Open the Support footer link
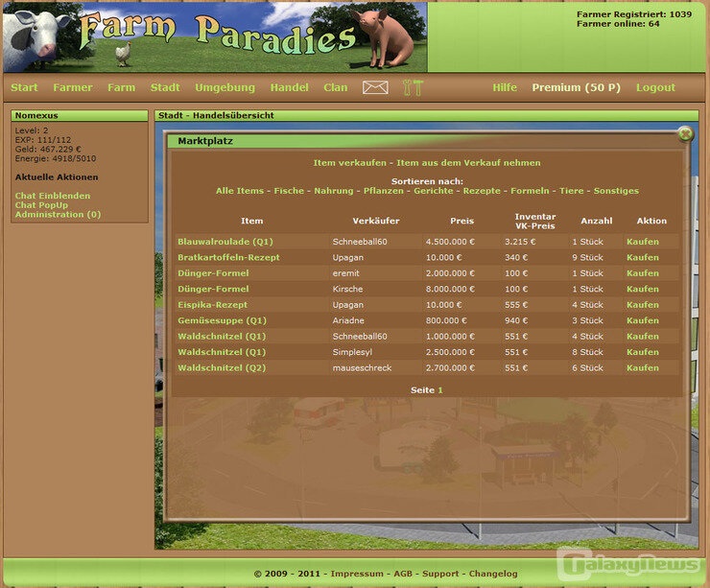The width and height of the screenshot is (710, 588). 440,574
